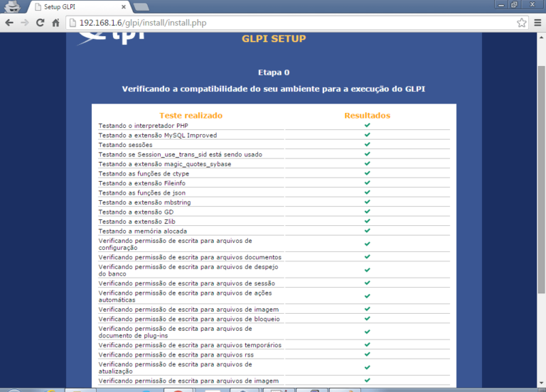The image size is (546, 392).
Task: Click the 'arquivos de ações automáticas' row text
Action: tap(186, 296)
